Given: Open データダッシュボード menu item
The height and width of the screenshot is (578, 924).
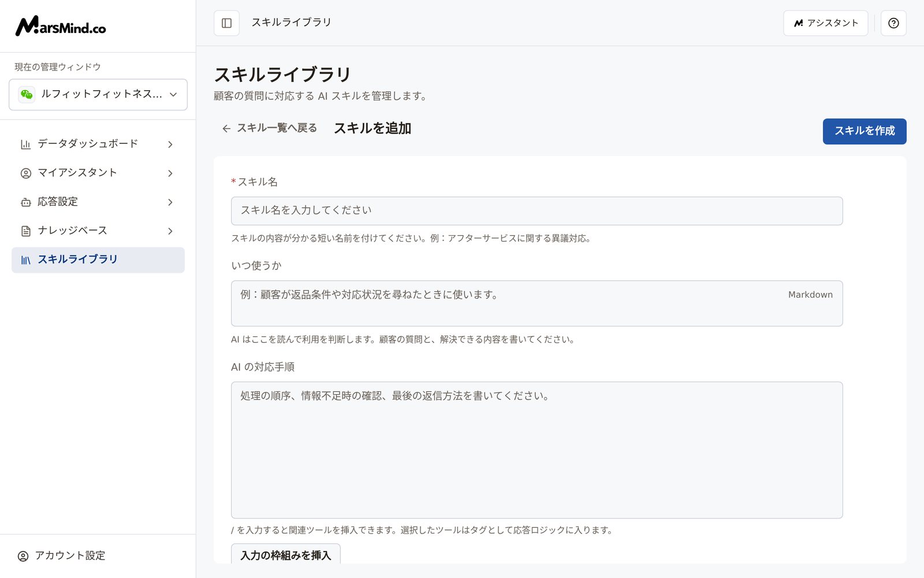Looking at the screenshot, I should (x=98, y=144).
